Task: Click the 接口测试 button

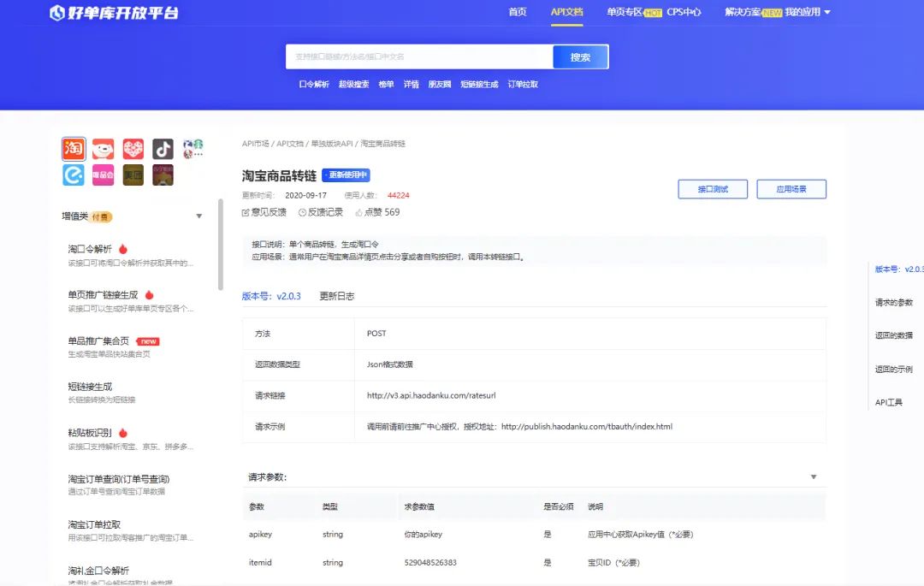Action: 713,189
